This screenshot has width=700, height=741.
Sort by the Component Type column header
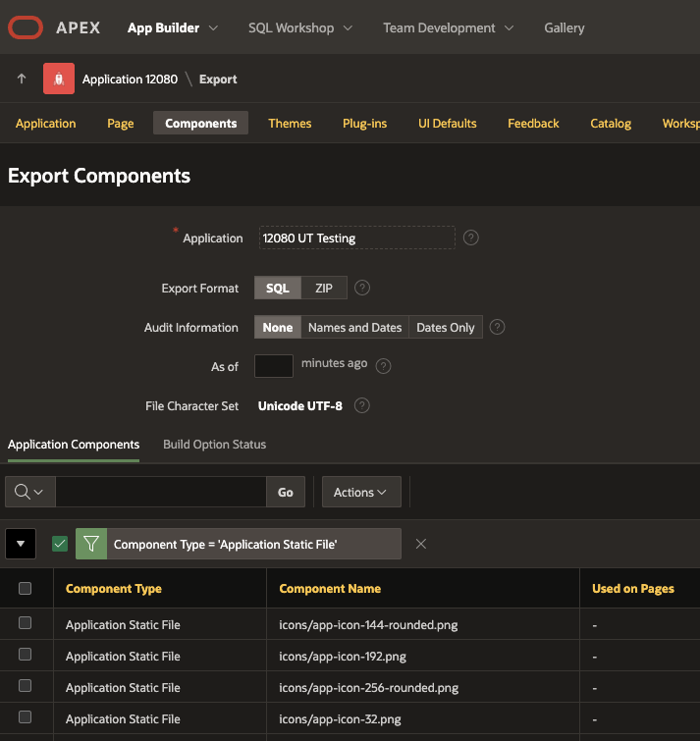pyautogui.click(x=114, y=588)
